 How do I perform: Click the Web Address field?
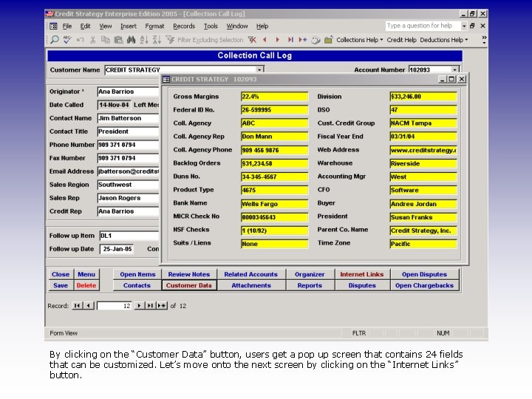click(423, 150)
